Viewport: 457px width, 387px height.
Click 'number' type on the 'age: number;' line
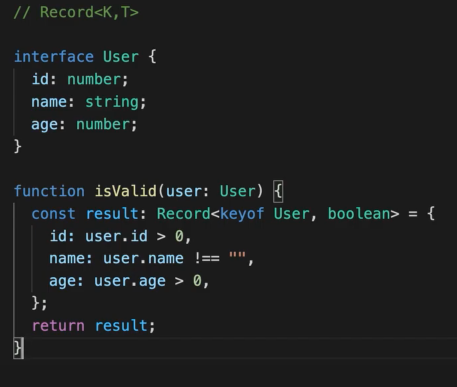point(103,124)
